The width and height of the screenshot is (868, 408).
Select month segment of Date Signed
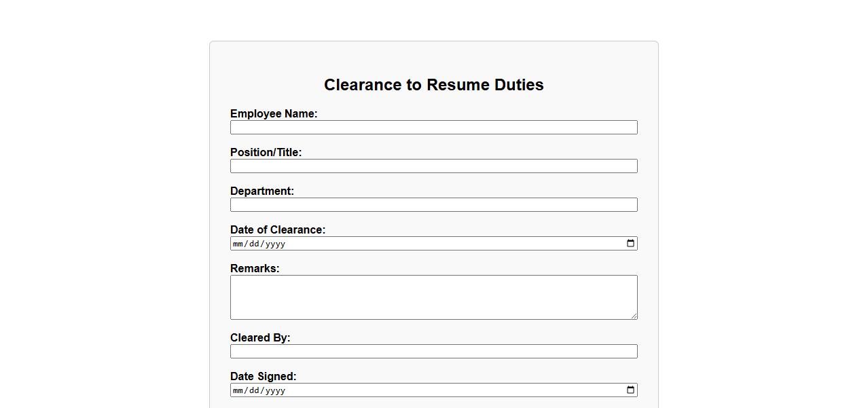pos(238,390)
